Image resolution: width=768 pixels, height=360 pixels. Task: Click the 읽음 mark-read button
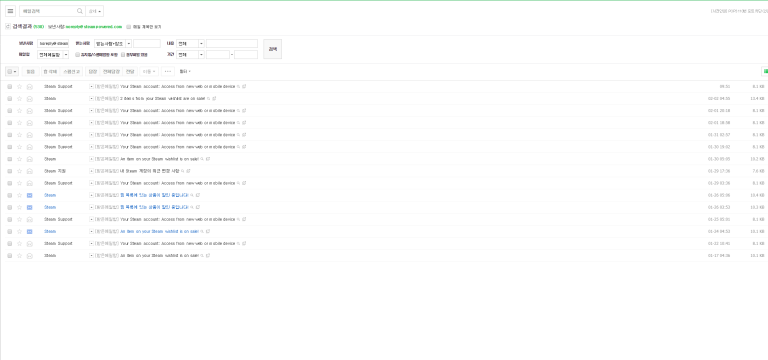[x=30, y=72]
